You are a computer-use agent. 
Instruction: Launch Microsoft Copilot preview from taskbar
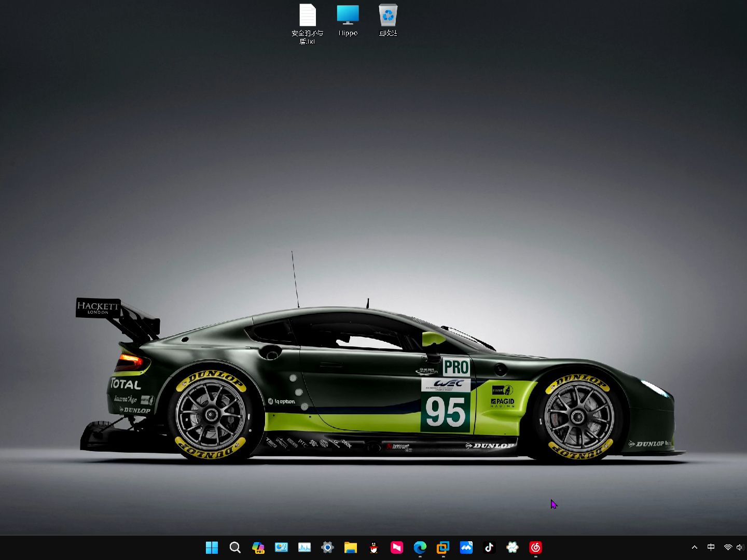point(258,548)
